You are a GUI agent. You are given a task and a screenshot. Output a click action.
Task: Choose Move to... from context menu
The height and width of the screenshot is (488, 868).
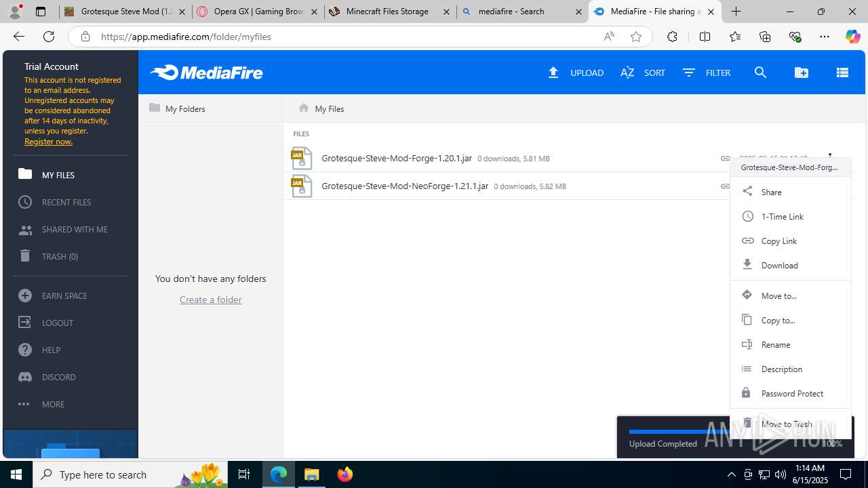791,296
